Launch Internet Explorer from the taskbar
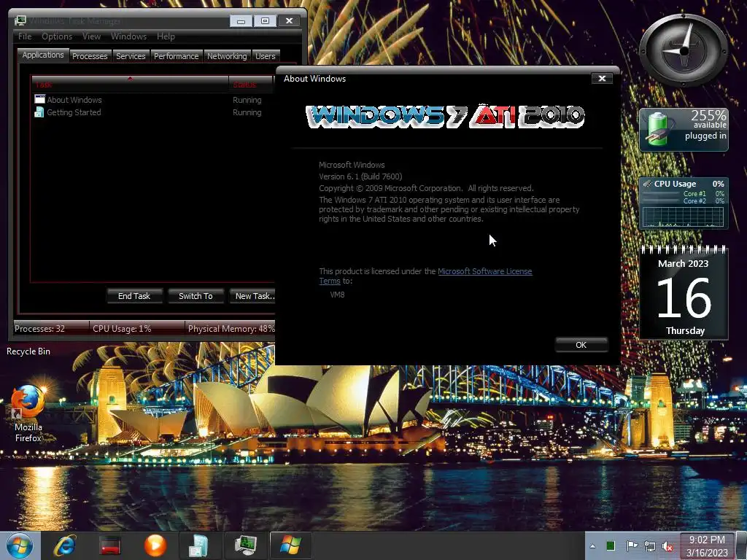 (65, 545)
